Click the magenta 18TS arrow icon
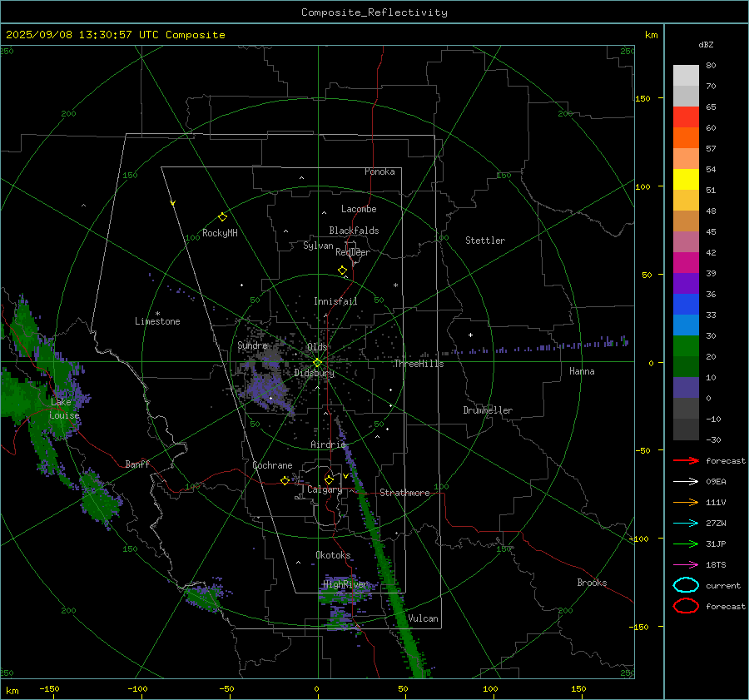749x700 pixels. 686,565
